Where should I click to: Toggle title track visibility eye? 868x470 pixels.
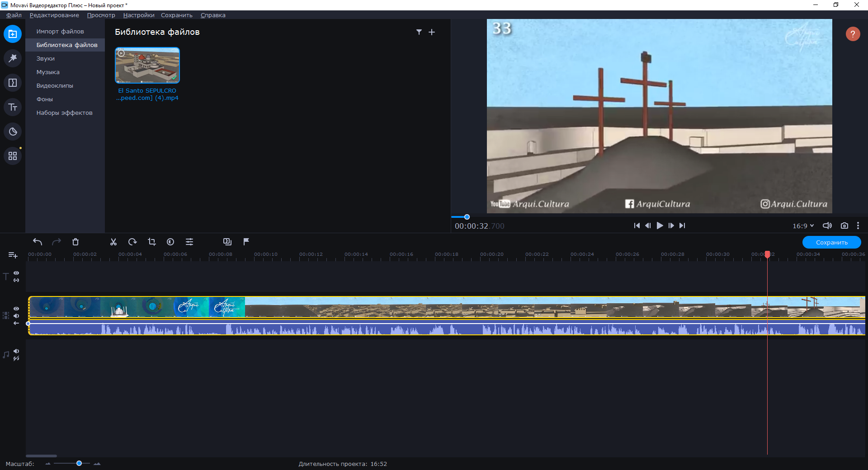[16, 273]
